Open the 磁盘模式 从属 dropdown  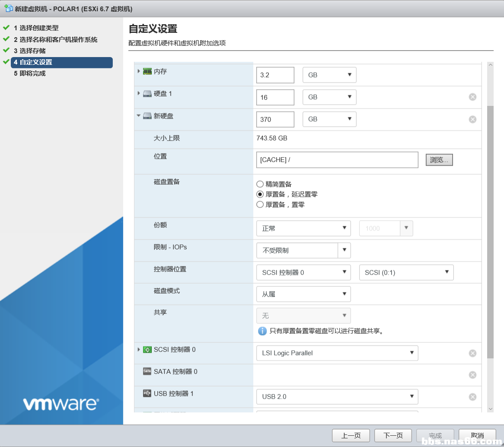[303, 294]
